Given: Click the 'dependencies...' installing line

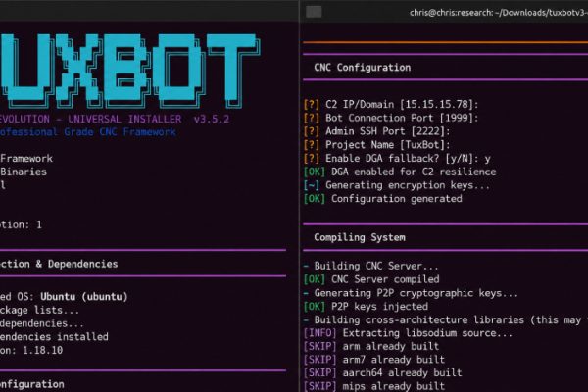Looking at the screenshot, I should (x=42, y=323).
